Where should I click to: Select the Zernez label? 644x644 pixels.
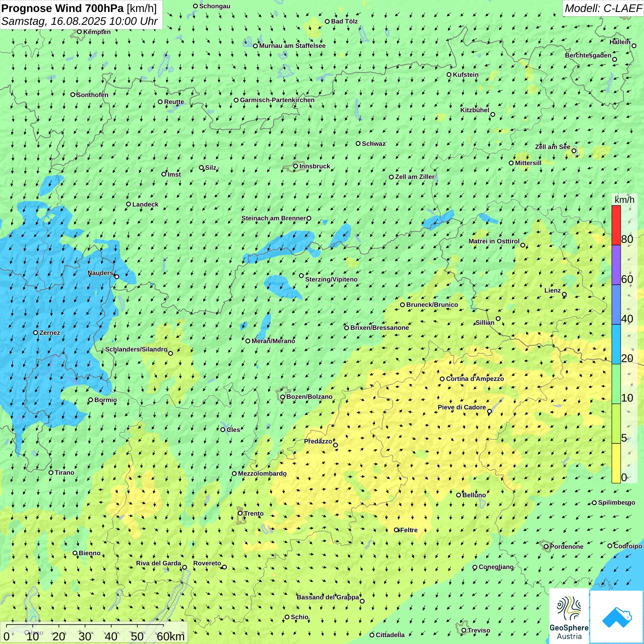(x=50, y=333)
